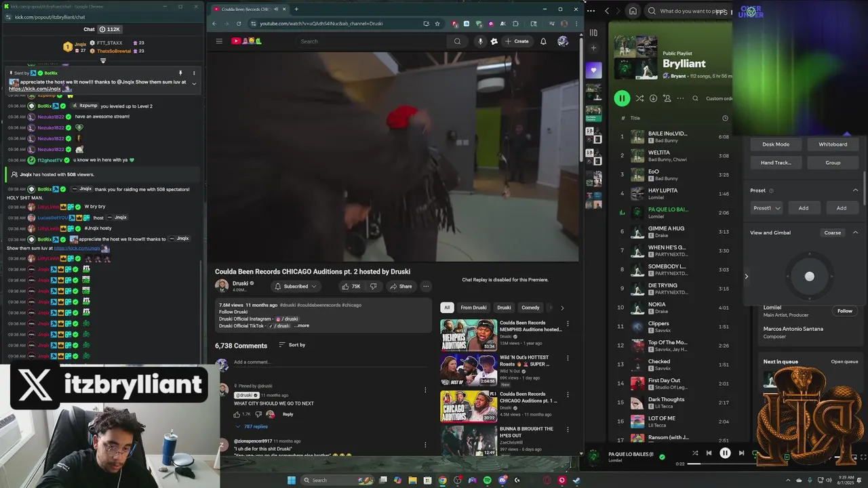Click the YouTube logo home icon

(x=247, y=41)
